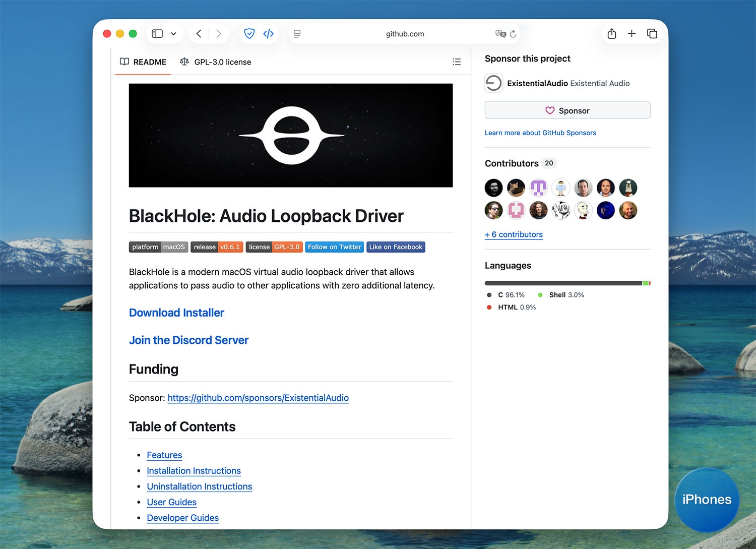Click the github.com address bar
The width and height of the screenshot is (756, 549).
(x=405, y=34)
